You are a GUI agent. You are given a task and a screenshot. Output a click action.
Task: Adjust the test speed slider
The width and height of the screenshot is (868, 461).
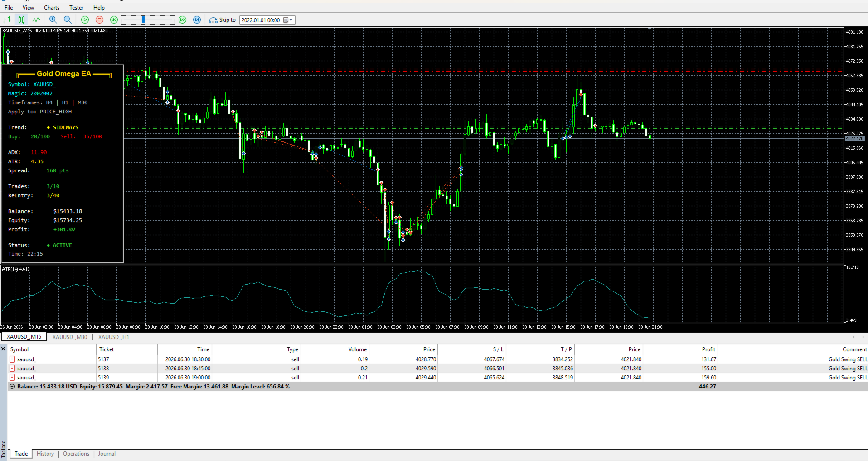click(x=148, y=20)
